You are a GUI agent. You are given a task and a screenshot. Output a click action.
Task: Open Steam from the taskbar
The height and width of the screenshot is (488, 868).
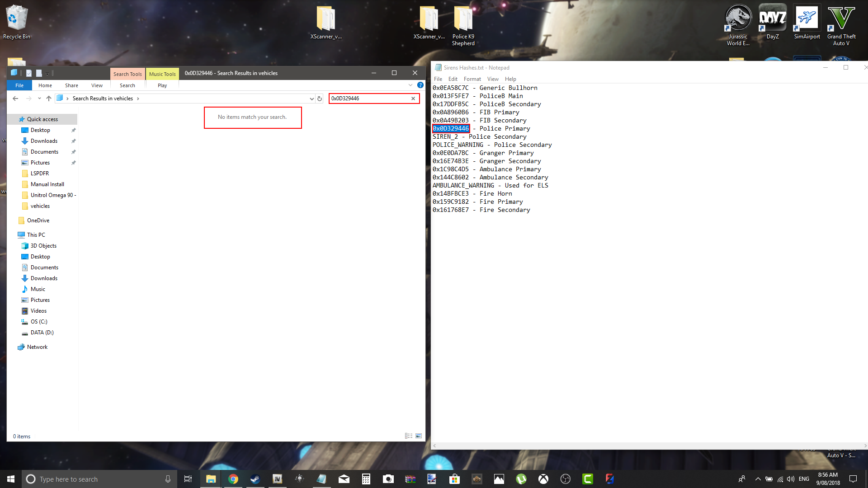[255, 479]
